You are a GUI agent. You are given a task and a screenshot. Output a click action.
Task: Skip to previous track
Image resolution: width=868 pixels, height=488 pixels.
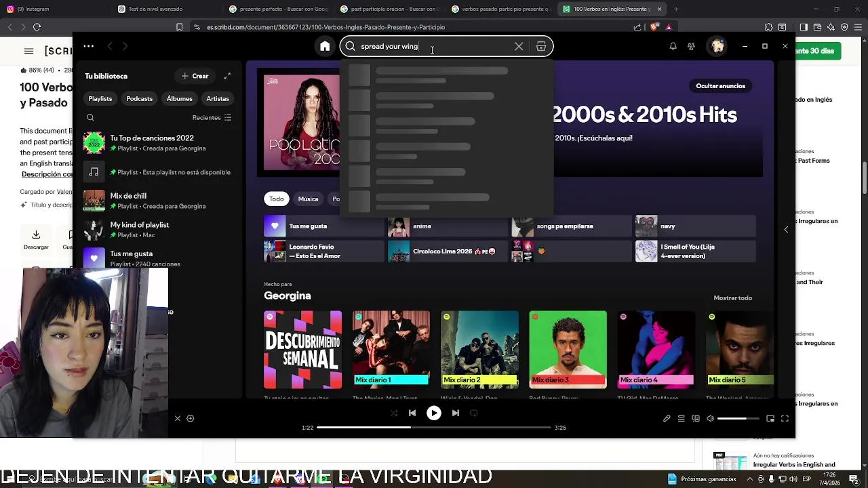tap(412, 413)
